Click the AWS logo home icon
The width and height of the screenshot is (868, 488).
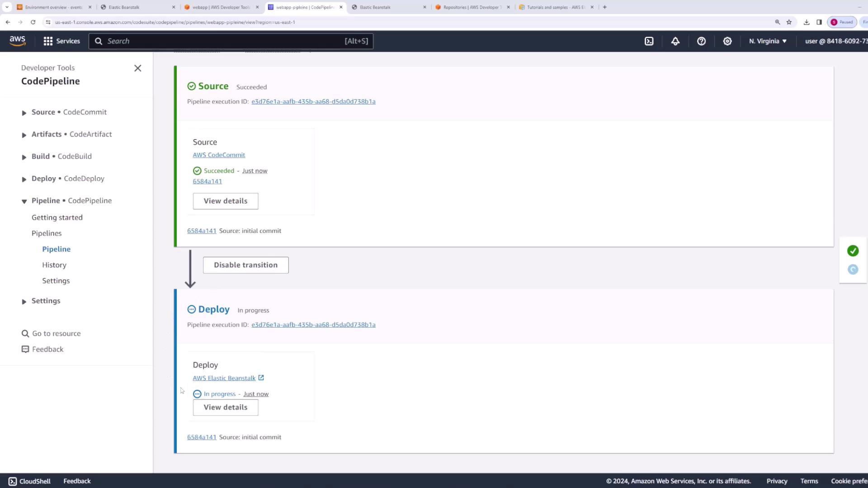point(18,41)
